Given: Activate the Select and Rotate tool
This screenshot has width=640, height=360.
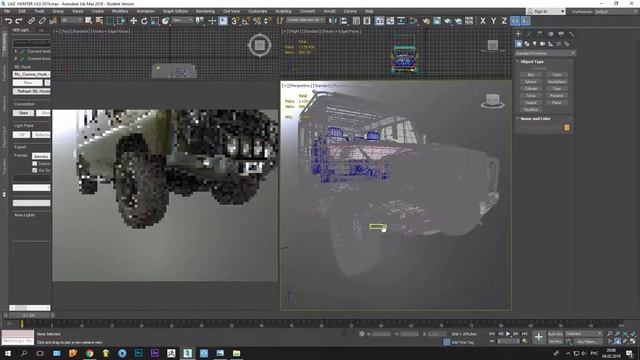Looking at the screenshot, I should [144, 21].
